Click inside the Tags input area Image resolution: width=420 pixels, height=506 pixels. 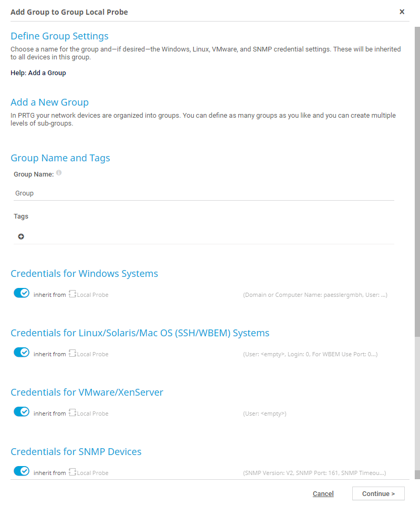point(210,236)
